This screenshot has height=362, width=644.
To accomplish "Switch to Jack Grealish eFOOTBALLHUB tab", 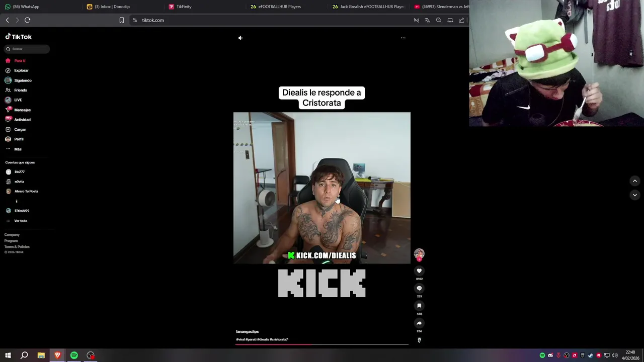I will 369,7.
